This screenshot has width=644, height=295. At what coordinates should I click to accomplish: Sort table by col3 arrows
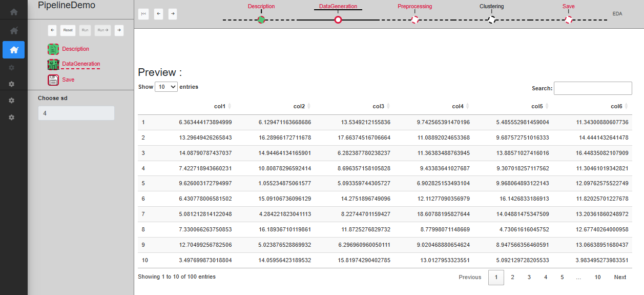click(388, 106)
